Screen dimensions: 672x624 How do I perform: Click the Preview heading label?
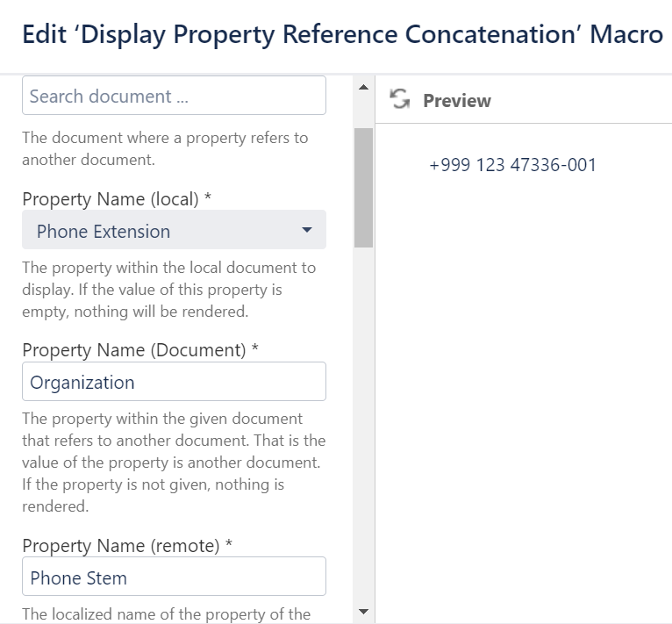pyautogui.click(x=457, y=101)
